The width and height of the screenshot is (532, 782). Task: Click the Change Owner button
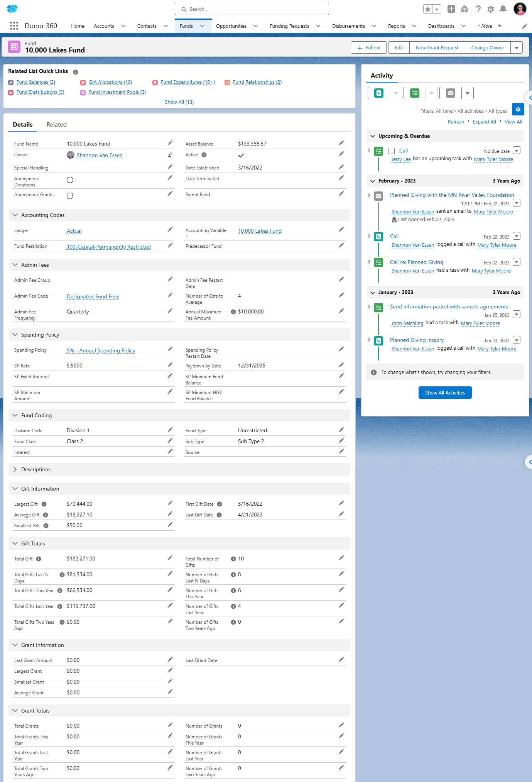[x=488, y=48]
